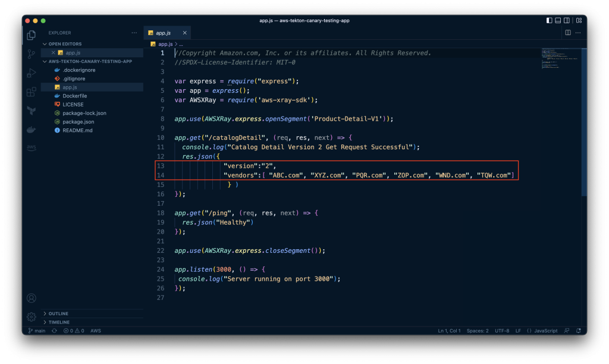The height and width of the screenshot is (364, 609).
Task: Open the Accounts menu icon
Action: pyautogui.click(x=32, y=298)
